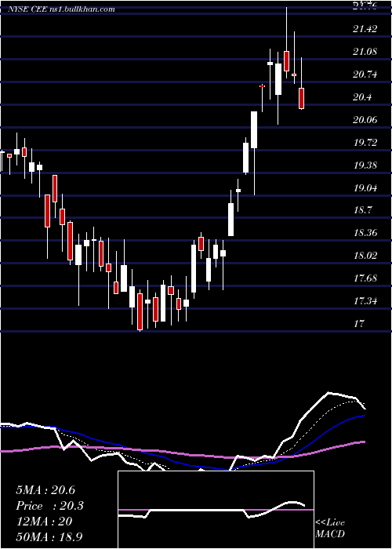Select the 17.68 price axis label
This screenshot has height=549, width=392.
(365, 278)
